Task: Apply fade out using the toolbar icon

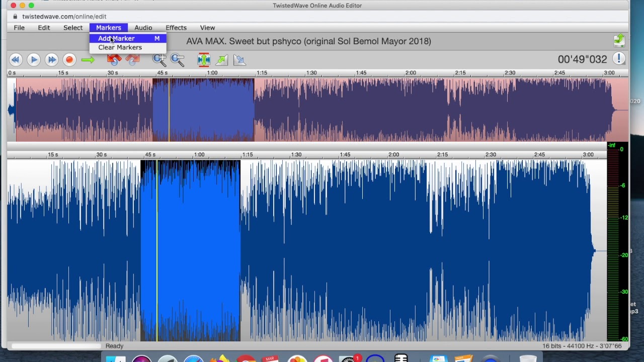Action: pos(240,60)
